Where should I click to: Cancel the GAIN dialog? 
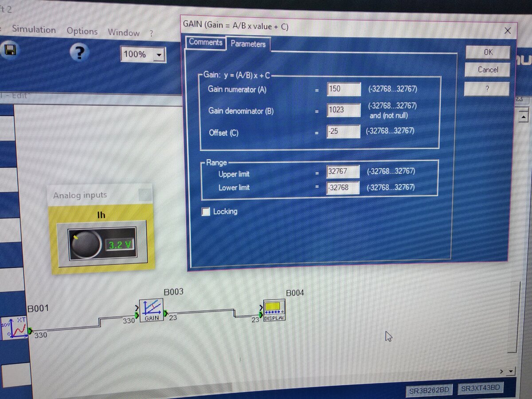pos(488,70)
